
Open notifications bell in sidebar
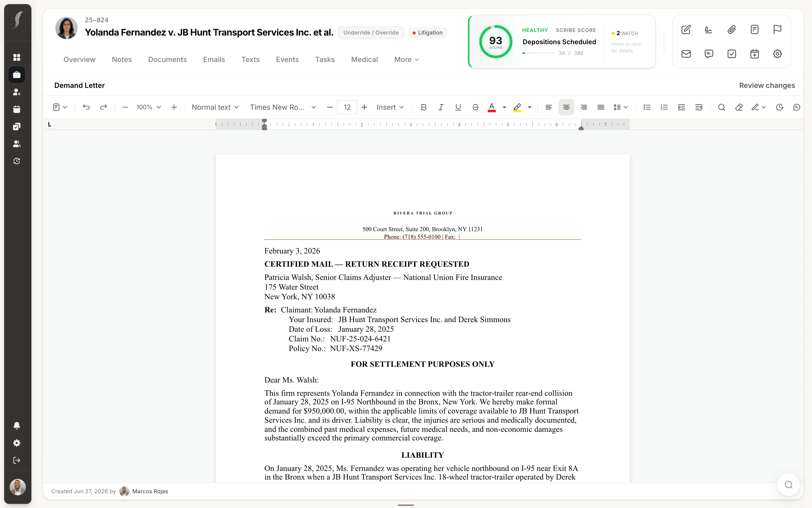coord(17,426)
